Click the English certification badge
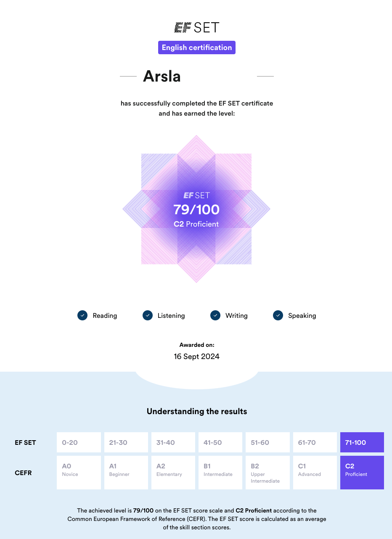Viewport: 392px width, 539px height. click(x=197, y=48)
